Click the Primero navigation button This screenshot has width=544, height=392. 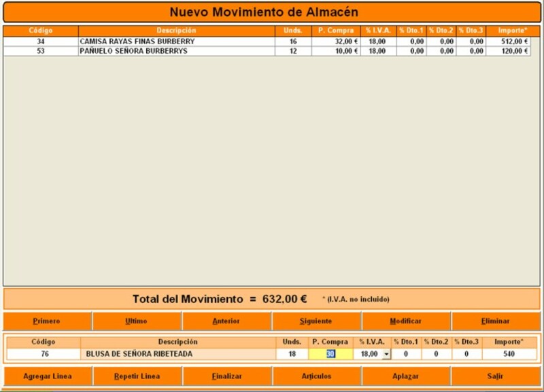point(47,321)
